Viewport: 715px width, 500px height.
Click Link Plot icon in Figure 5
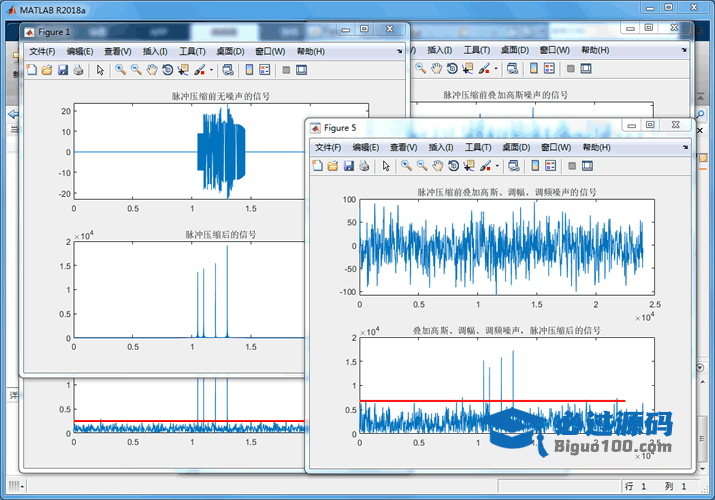tap(514, 166)
